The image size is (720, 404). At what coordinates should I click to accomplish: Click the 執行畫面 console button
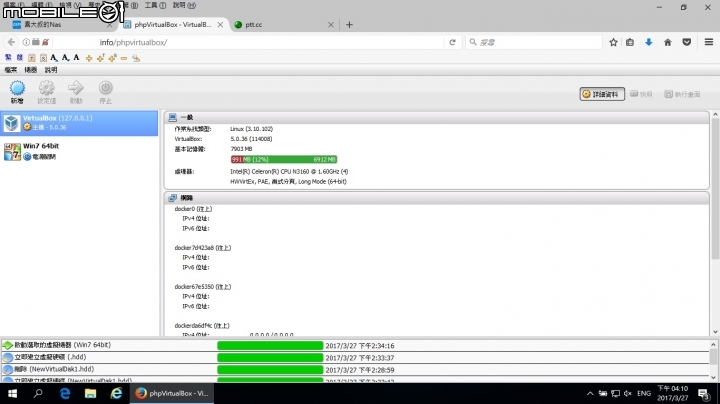[682, 94]
